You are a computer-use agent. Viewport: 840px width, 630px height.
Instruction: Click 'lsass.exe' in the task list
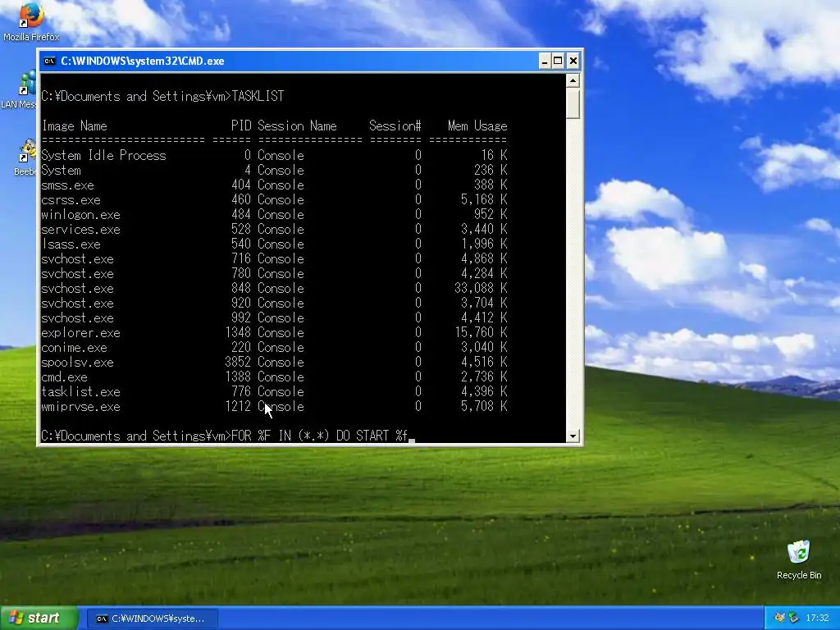71,244
